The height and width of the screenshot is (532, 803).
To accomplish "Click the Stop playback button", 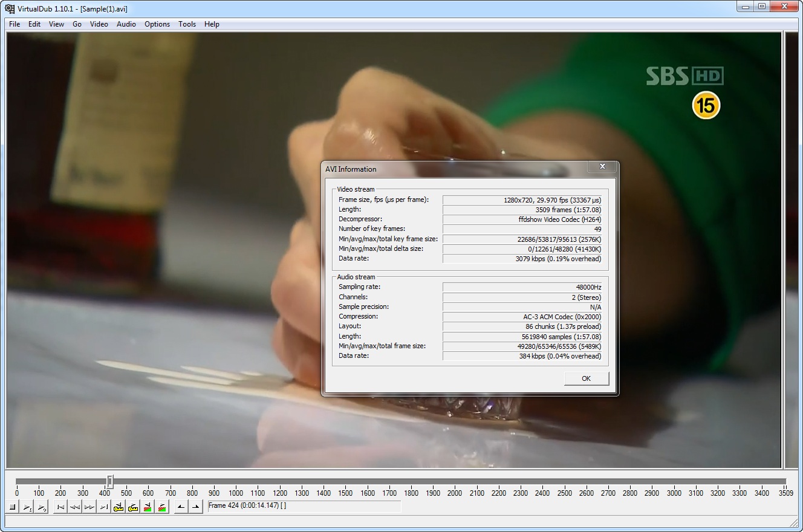I will pos(13,507).
